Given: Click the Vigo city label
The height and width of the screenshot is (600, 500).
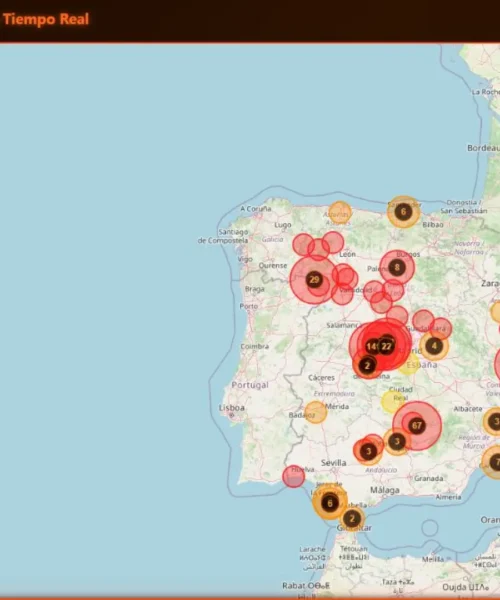Looking at the screenshot, I should tap(245, 259).
